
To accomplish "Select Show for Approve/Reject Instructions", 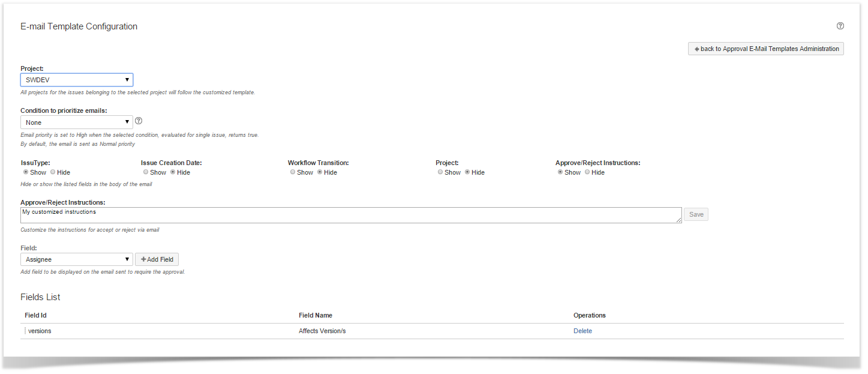I will (560, 172).
